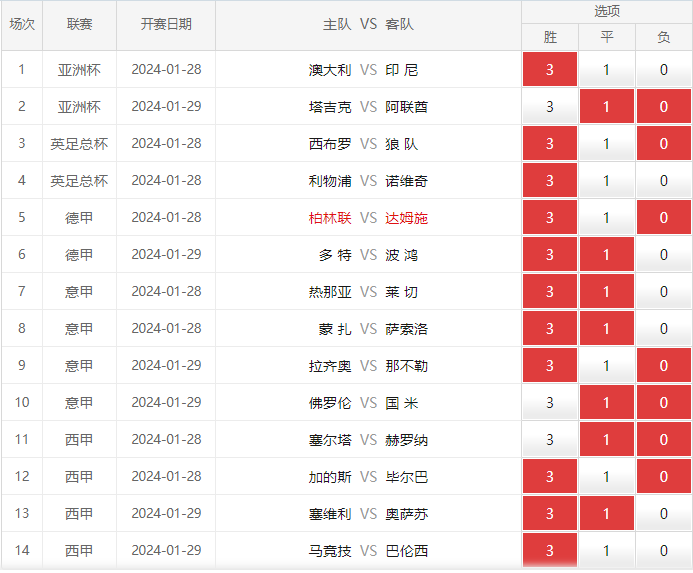Click team name 马竞技
693x573 pixels.
click(330, 551)
